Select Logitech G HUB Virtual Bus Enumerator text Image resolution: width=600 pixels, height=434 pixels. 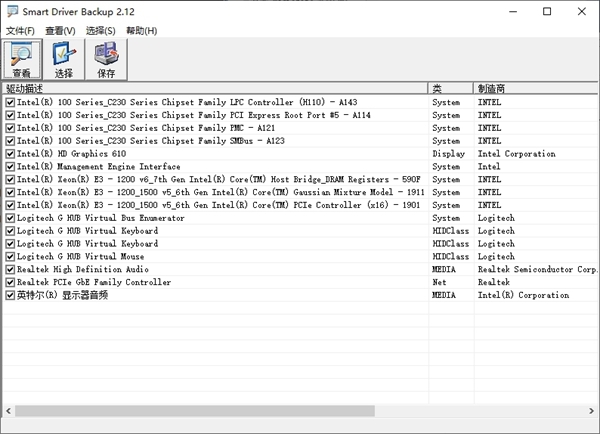(101, 218)
